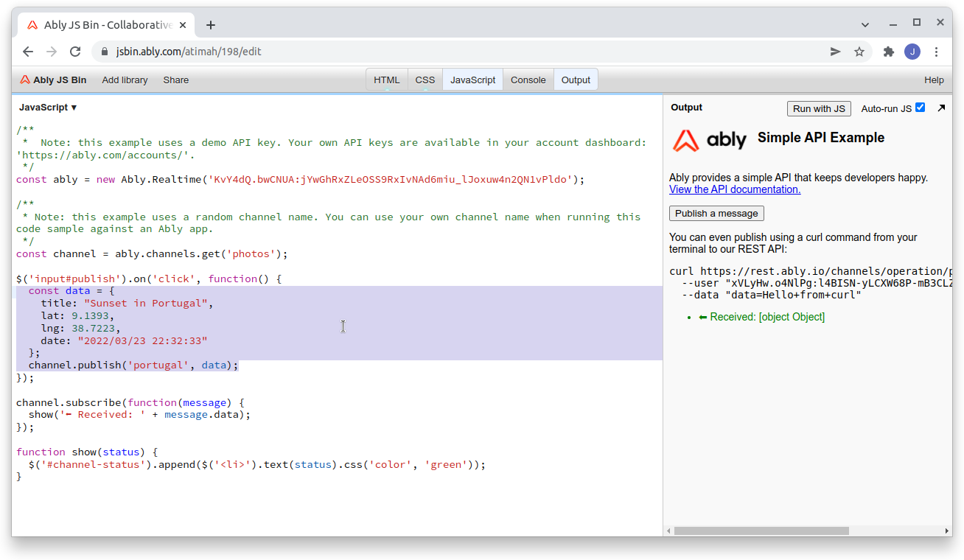Viewport: 964px width, 560px height.
Task: Toggle the JavaScript panel tab
Action: click(473, 80)
